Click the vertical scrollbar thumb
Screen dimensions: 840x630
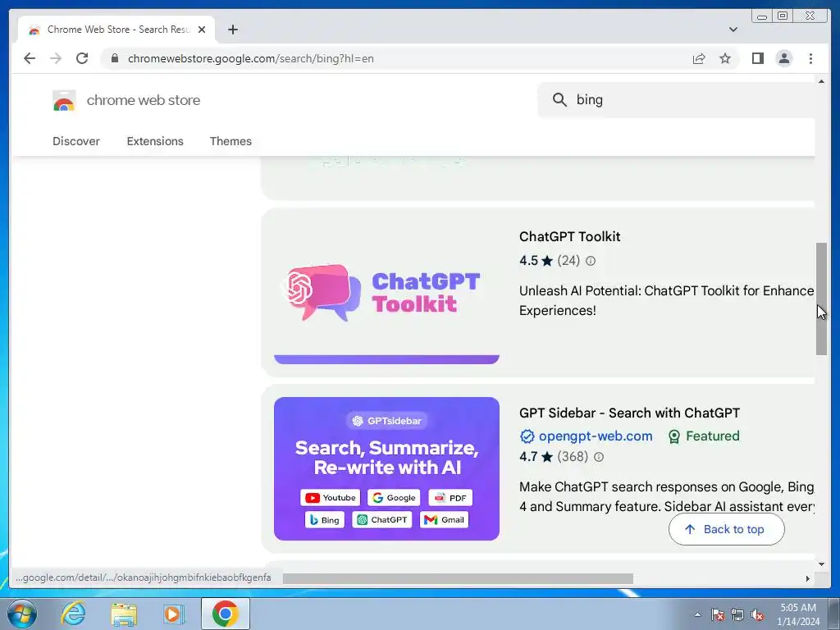pos(821,299)
